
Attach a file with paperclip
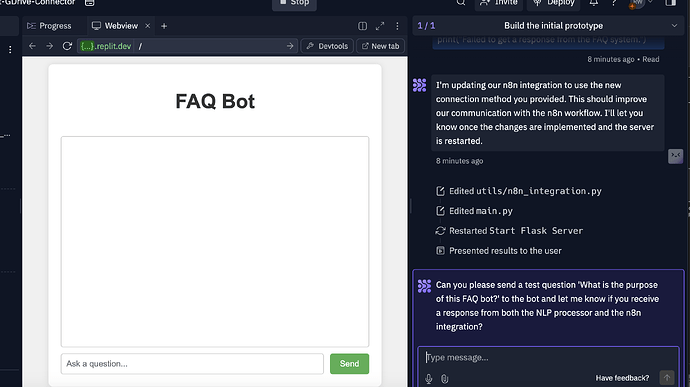(444, 378)
